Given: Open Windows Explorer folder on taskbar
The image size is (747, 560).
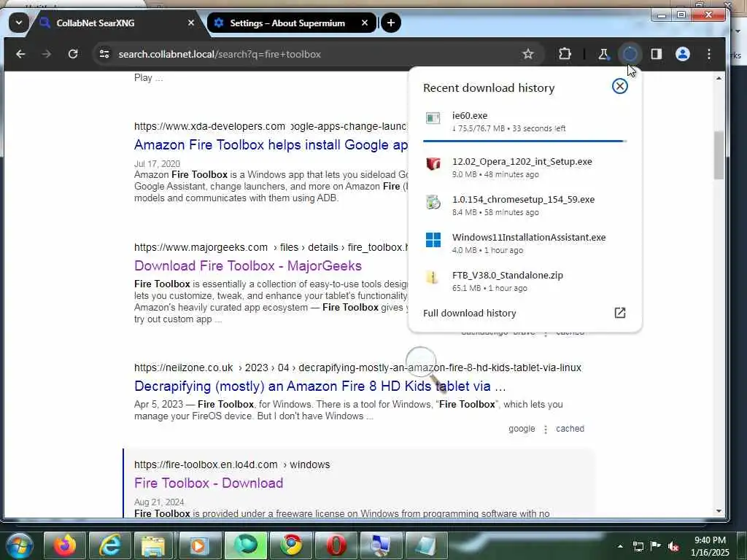Looking at the screenshot, I should (153, 545).
